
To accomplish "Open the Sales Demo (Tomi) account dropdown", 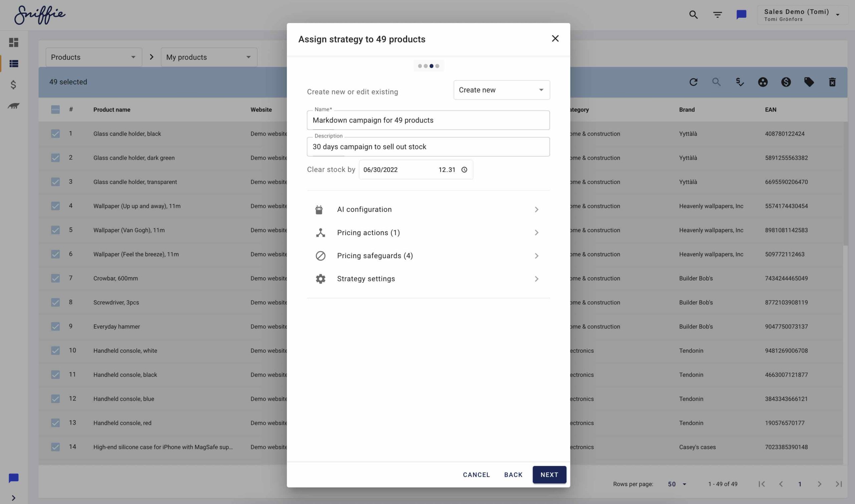I will click(802, 15).
